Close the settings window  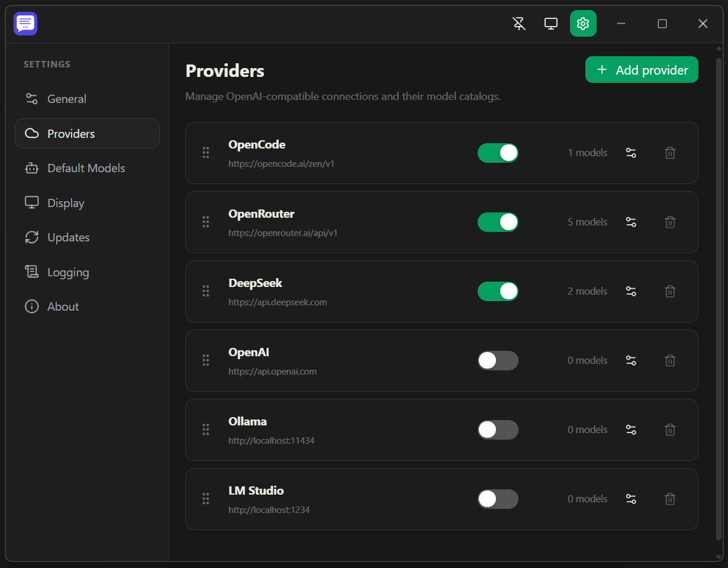703,24
